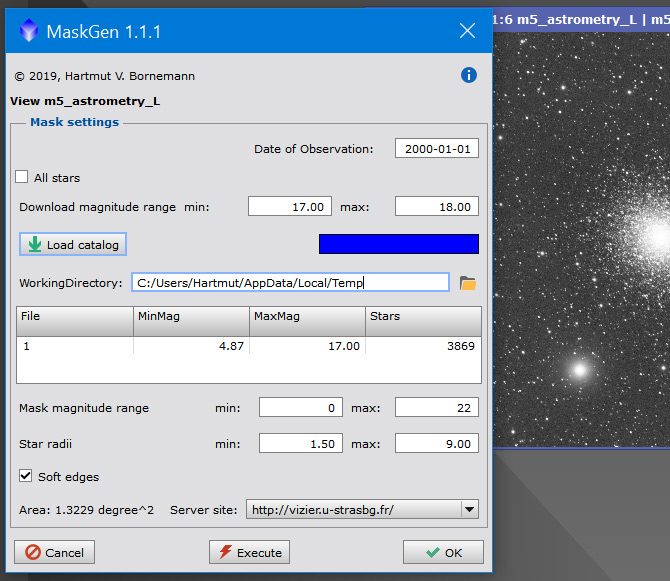
Task: Click the Mask settings group title
Action: pyautogui.click(x=74, y=122)
